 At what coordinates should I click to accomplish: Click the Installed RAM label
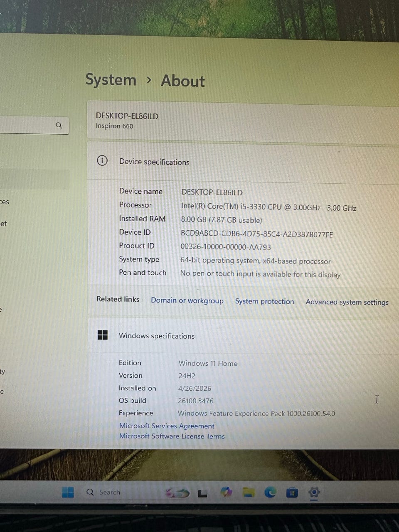pyautogui.click(x=142, y=219)
